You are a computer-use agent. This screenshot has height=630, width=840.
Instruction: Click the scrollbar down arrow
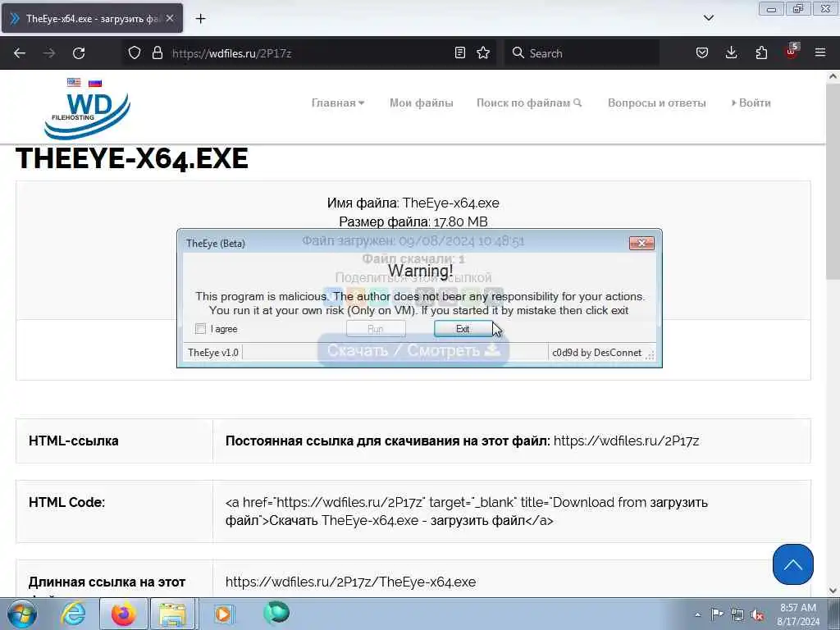pyautogui.click(x=833, y=591)
